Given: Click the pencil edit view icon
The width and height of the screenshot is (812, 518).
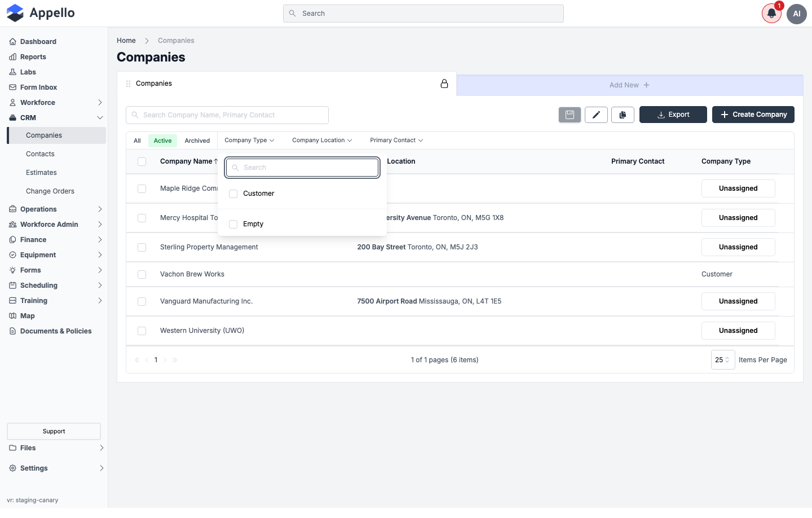Looking at the screenshot, I should (x=596, y=115).
